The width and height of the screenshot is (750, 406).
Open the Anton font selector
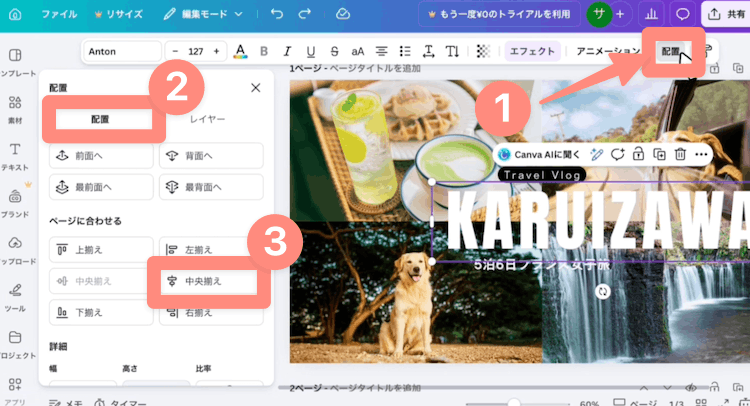[122, 51]
